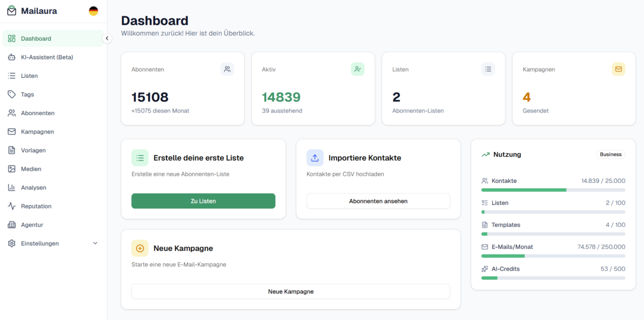This screenshot has width=644, height=320.
Task: Click the Abonnenten ansehen button
Action: (378, 200)
